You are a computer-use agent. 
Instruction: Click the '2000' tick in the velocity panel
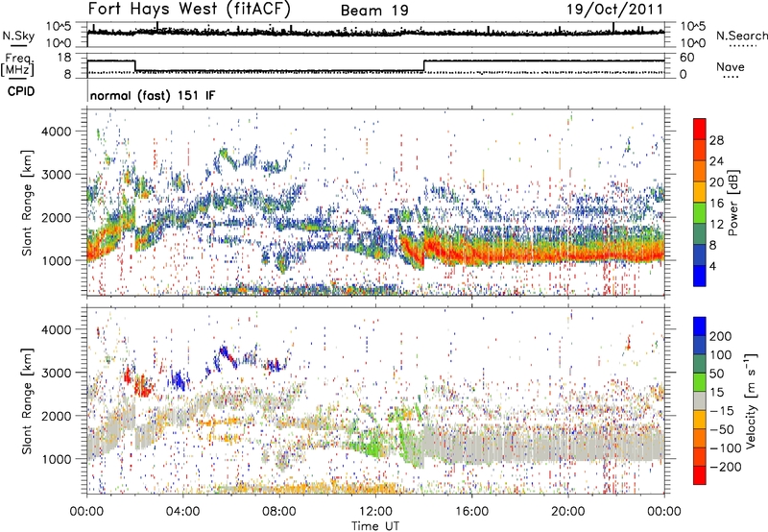point(56,416)
